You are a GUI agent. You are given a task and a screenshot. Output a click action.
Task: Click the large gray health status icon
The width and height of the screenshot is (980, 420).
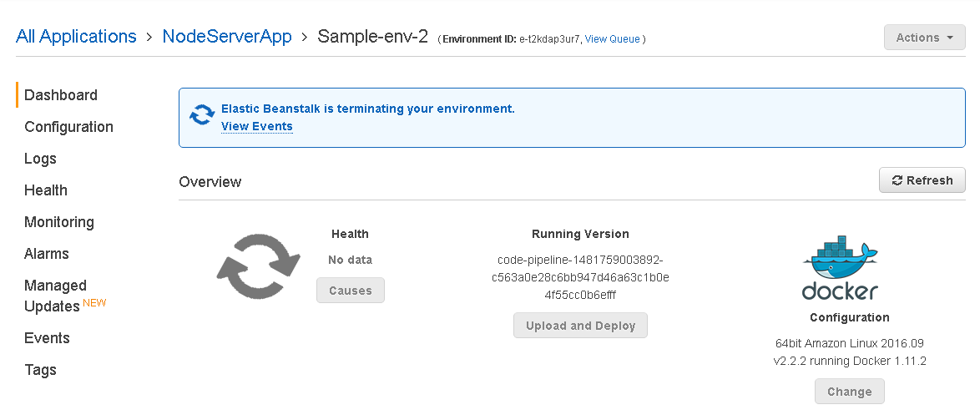[x=259, y=266]
